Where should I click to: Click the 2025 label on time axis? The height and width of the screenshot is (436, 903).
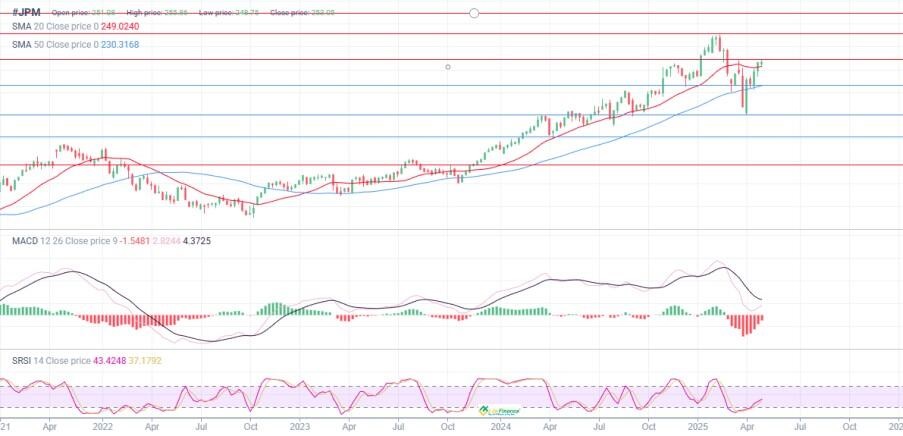coord(698,427)
